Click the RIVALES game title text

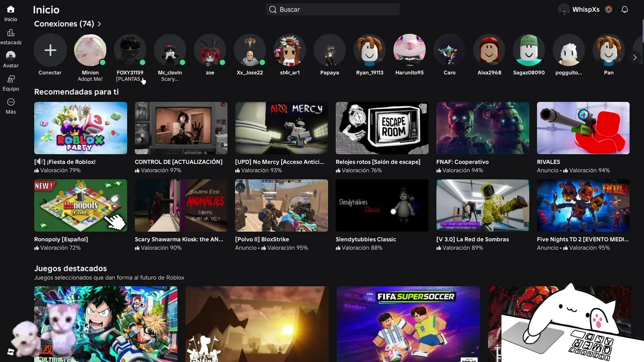pyautogui.click(x=548, y=162)
